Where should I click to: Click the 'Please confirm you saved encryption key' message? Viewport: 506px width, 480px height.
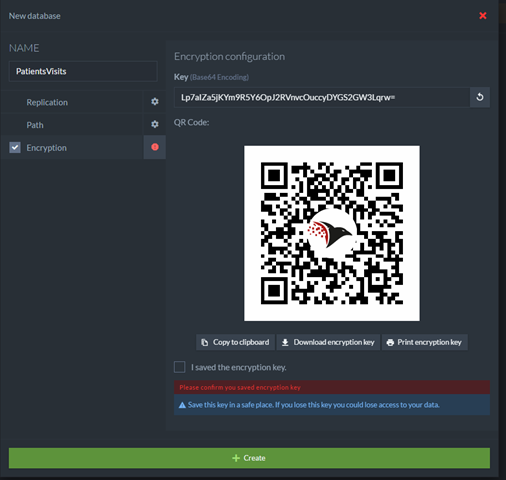[332, 387]
